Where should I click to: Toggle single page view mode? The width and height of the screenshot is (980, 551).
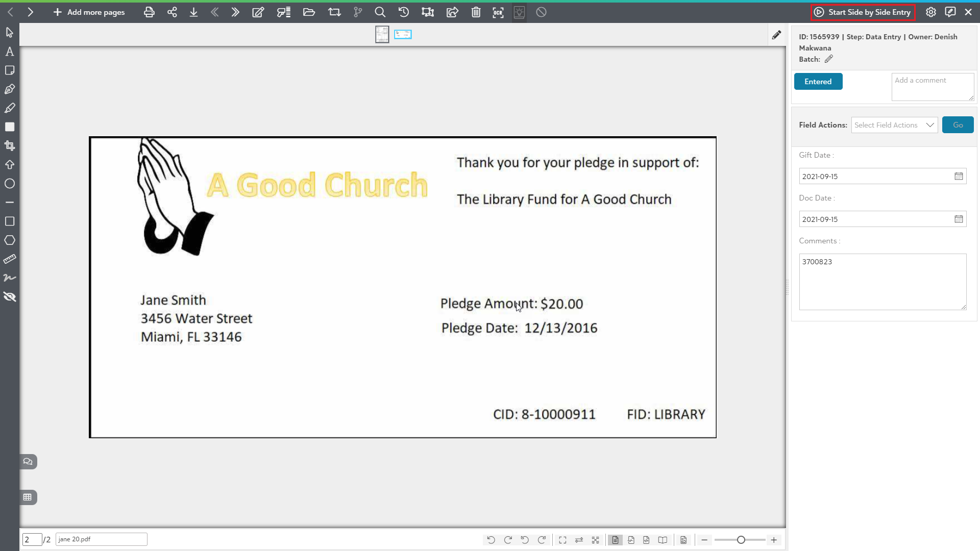click(615, 540)
